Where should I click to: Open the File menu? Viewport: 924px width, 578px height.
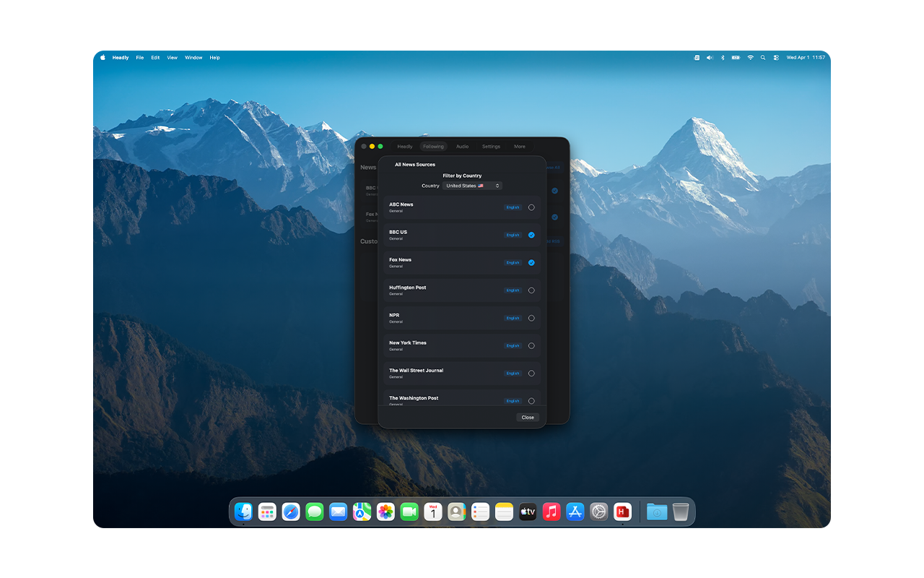click(x=140, y=58)
